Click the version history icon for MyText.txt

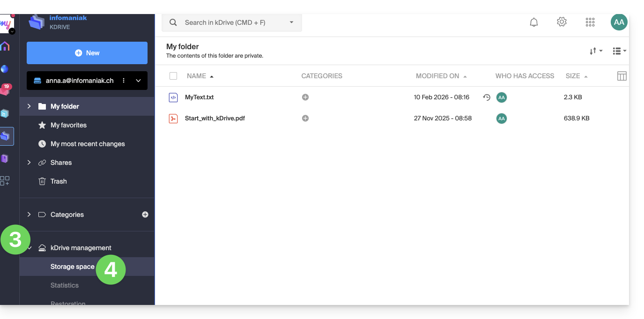[x=487, y=97]
